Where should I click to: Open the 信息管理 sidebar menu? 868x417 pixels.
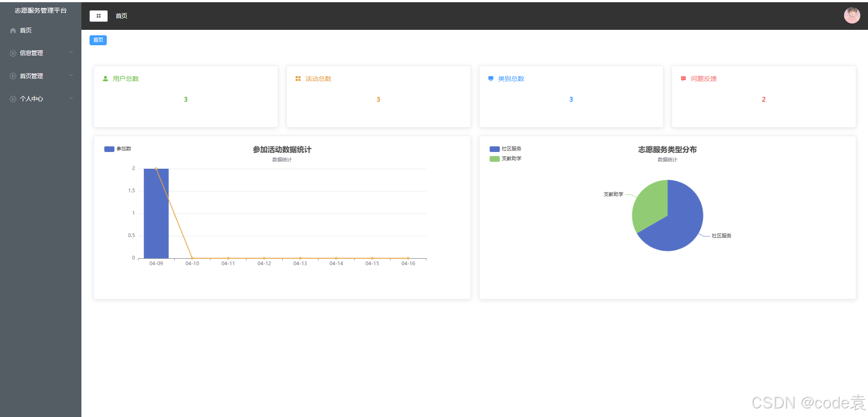pos(41,53)
